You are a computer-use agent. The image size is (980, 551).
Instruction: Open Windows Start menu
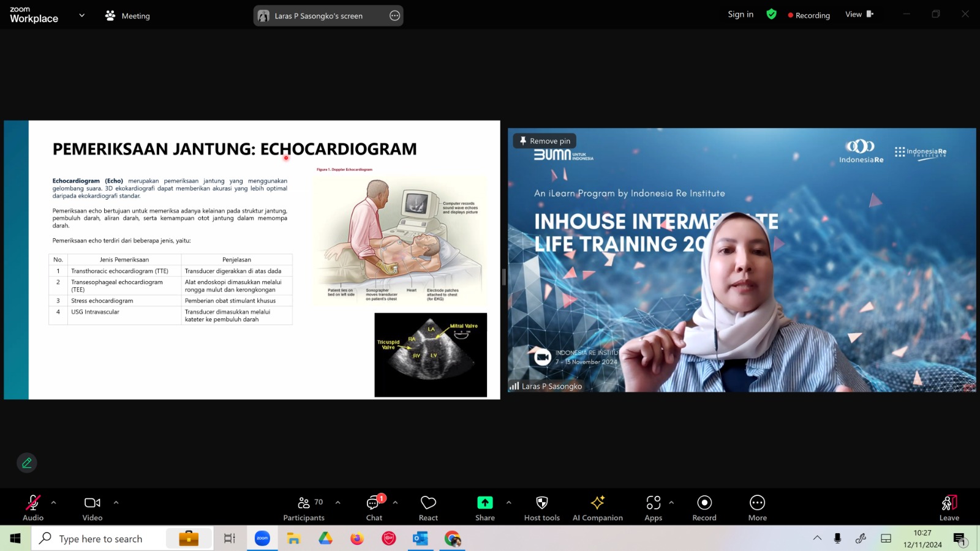point(15,538)
